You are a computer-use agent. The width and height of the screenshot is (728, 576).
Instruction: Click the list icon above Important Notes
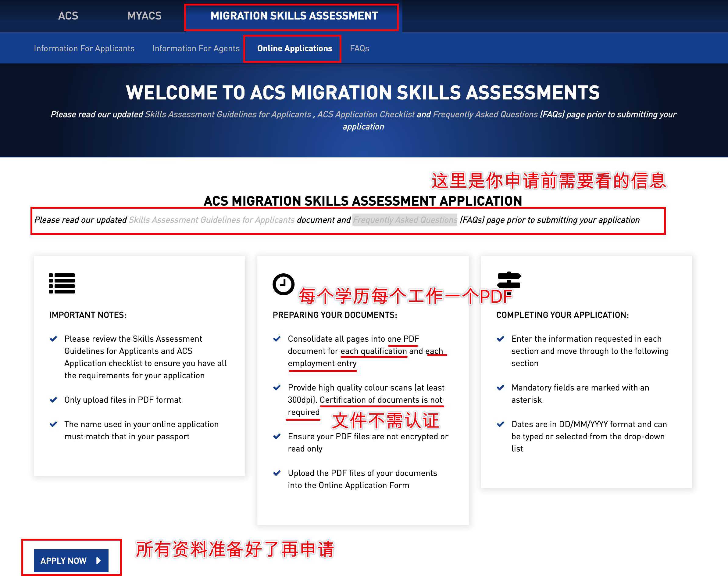click(x=62, y=283)
